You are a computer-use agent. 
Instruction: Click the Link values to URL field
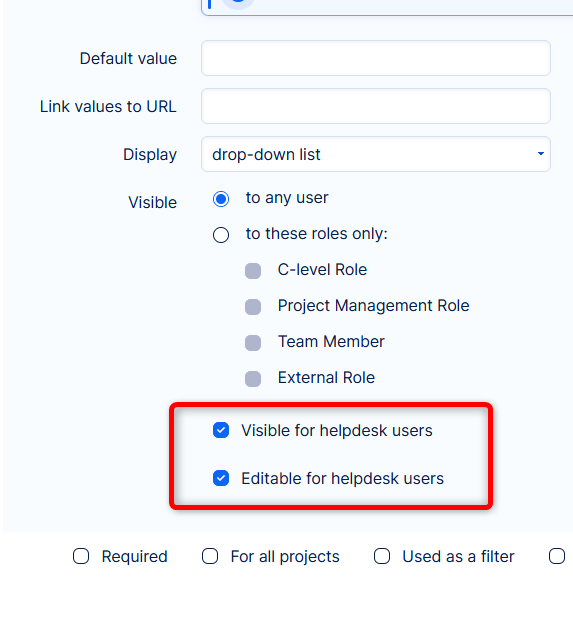point(376,106)
